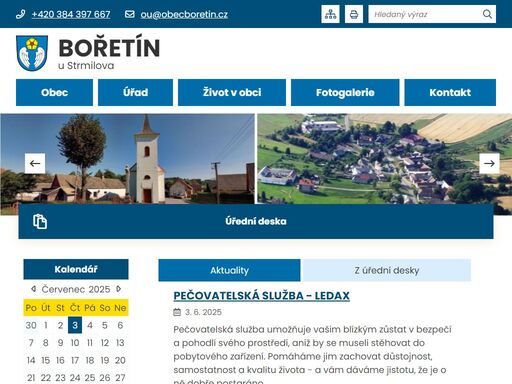Open the Kontakt menu
The width and height of the screenshot is (512, 384).
(x=450, y=92)
